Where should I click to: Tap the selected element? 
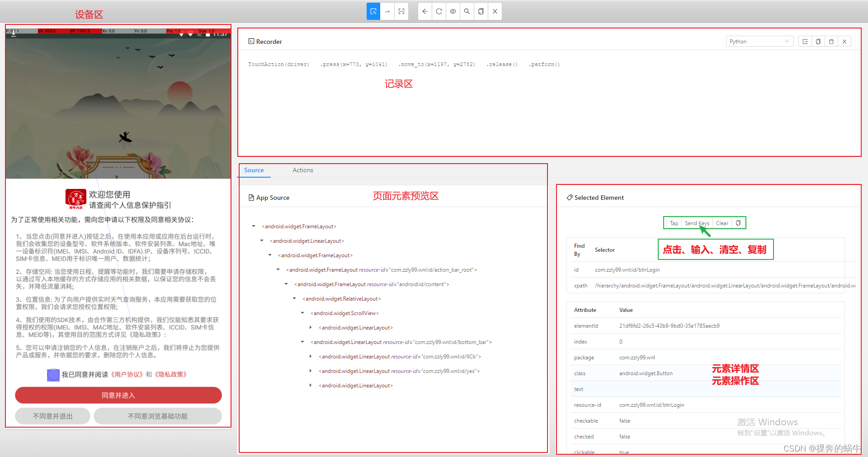674,223
